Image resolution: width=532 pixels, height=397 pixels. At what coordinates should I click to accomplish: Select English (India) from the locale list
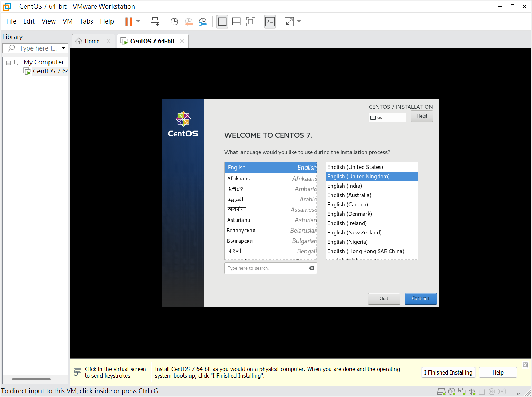tap(345, 186)
